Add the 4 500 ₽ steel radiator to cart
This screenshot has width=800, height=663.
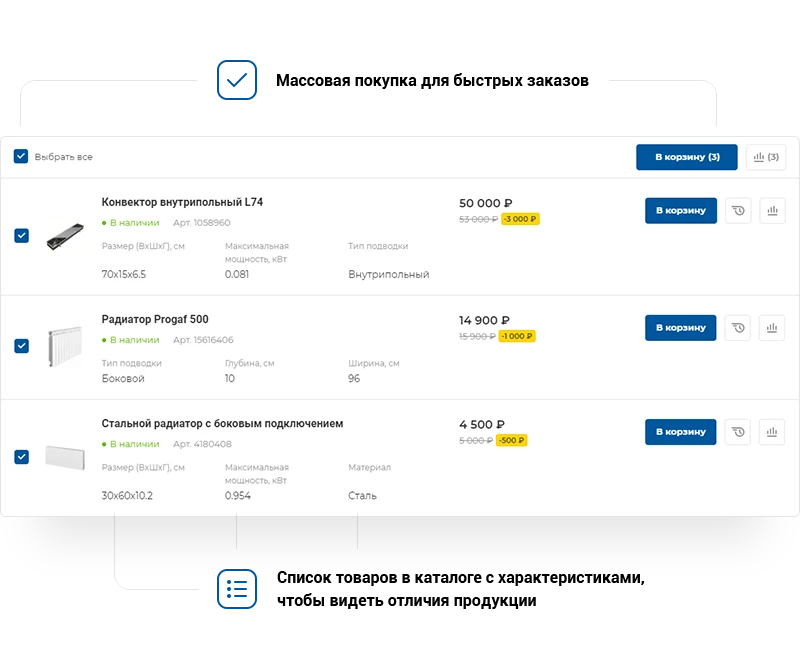[x=681, y=432]
